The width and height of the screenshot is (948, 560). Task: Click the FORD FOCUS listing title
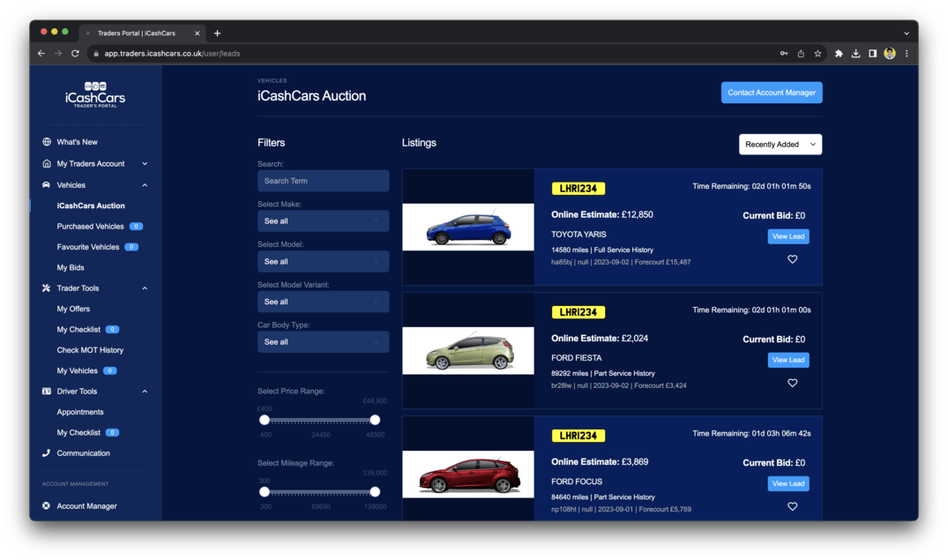tap(577, 482)
